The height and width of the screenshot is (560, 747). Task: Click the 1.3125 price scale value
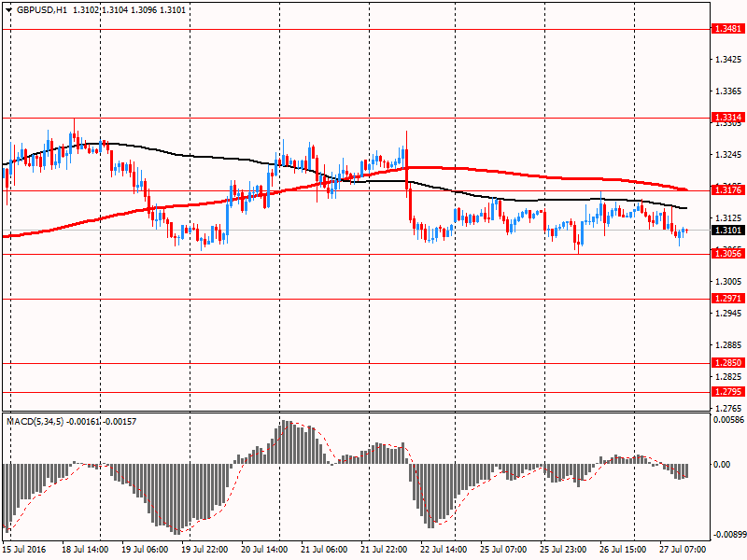pos(728,218)
